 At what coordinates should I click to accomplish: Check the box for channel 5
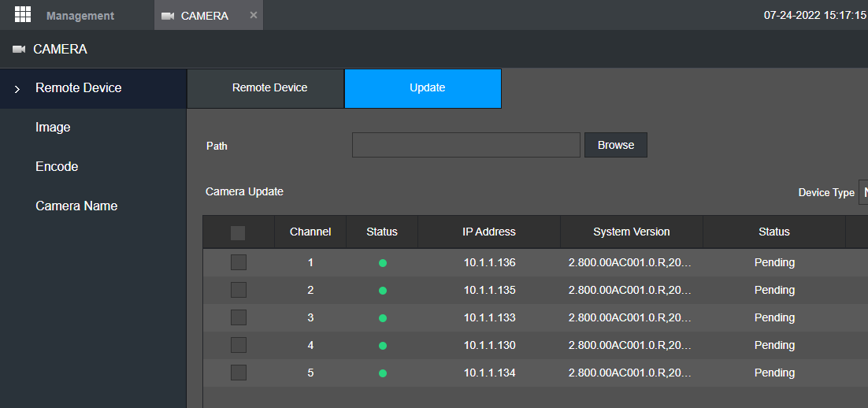coord(239,373)
